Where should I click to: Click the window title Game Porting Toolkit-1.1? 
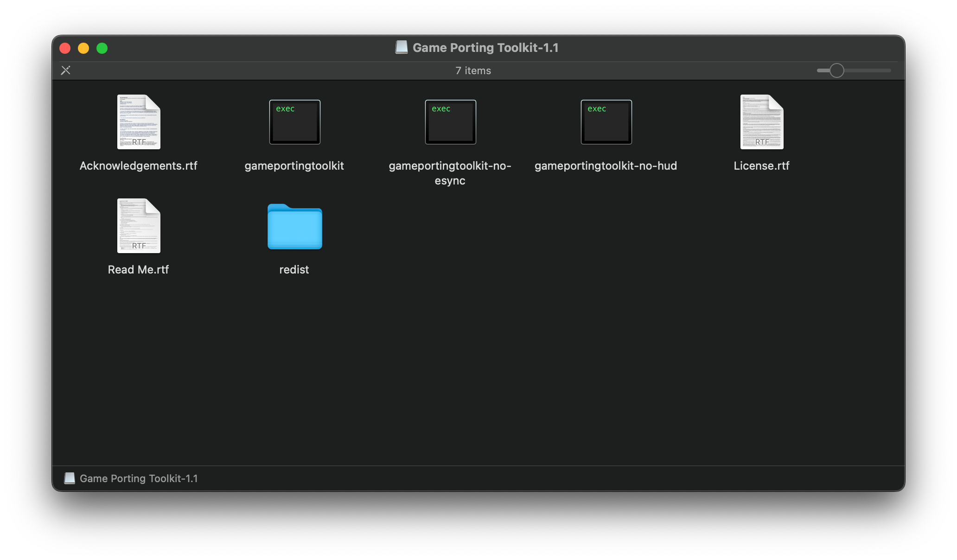pos(485,48)
